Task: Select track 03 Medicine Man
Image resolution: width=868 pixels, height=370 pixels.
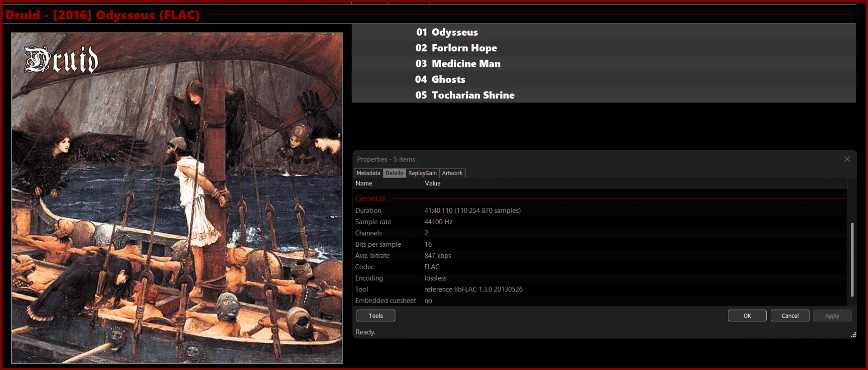Action: (x=604, y=64)
